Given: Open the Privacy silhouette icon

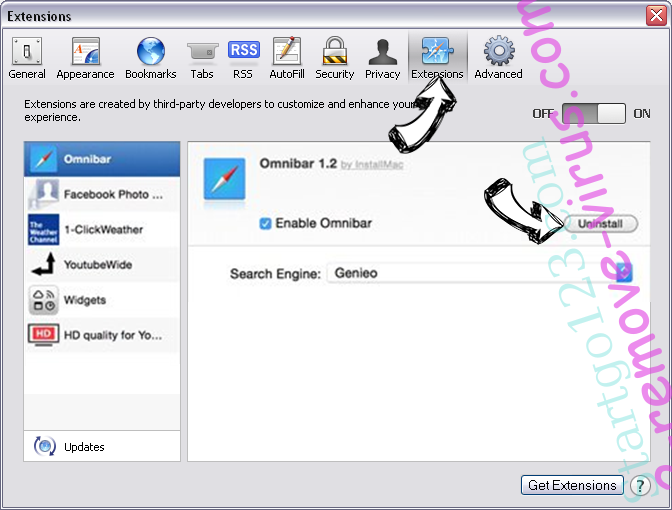Looking at the screenshot, I should 382,51.
